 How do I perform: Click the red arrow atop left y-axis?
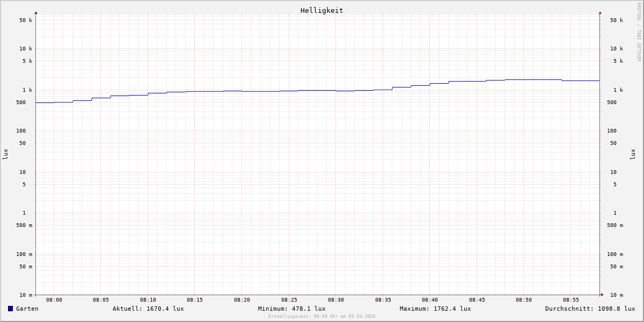coord(36,13)
